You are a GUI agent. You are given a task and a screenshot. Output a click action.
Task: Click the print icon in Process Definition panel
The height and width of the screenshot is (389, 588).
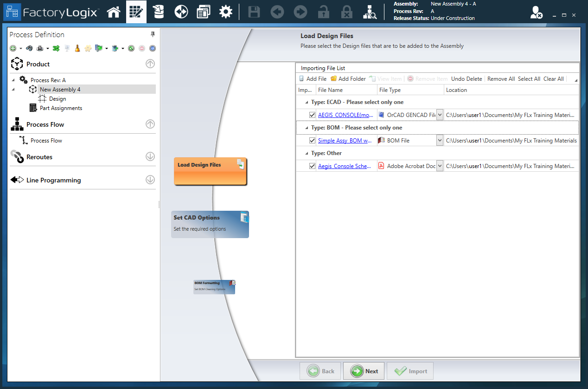click(x=39, y=48)
